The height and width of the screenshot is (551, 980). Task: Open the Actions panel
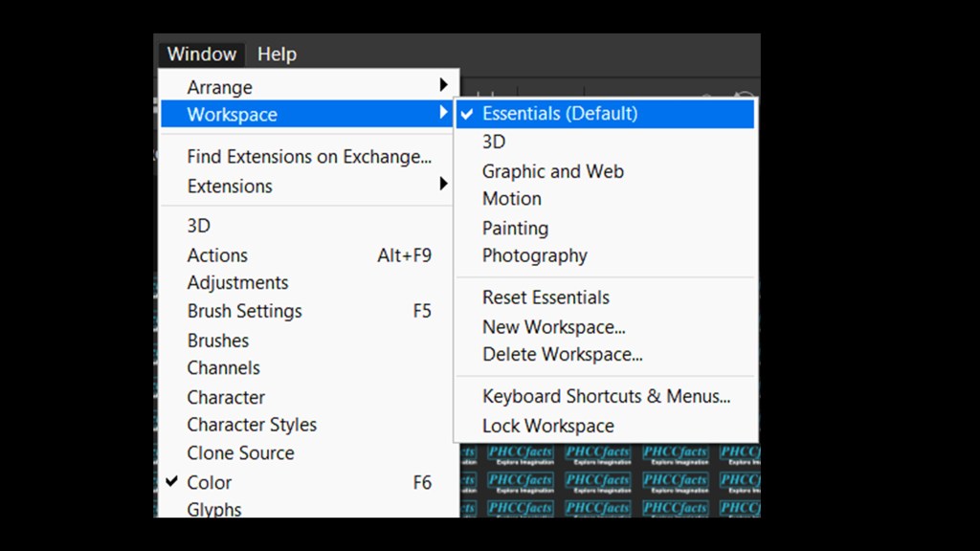pos(217,255)
